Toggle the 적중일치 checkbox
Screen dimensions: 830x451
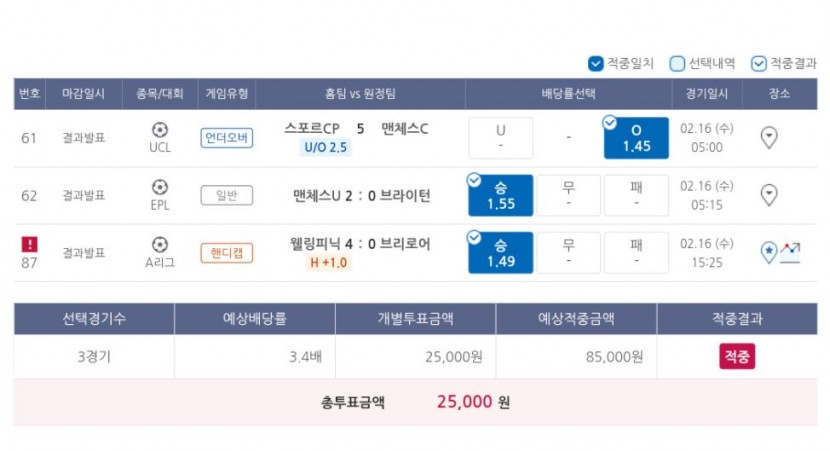coord(596,64)
